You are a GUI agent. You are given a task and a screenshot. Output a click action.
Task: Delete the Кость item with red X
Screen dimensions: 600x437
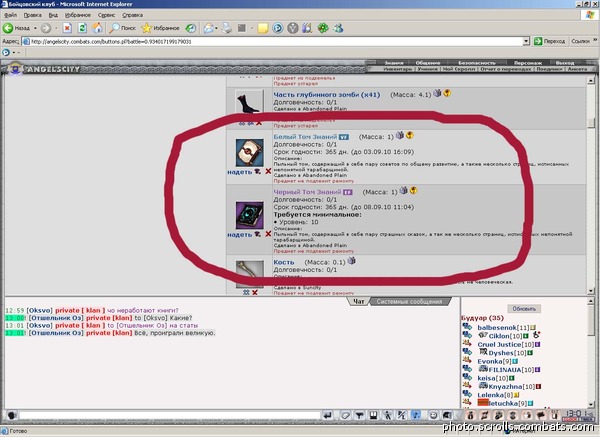254,293
